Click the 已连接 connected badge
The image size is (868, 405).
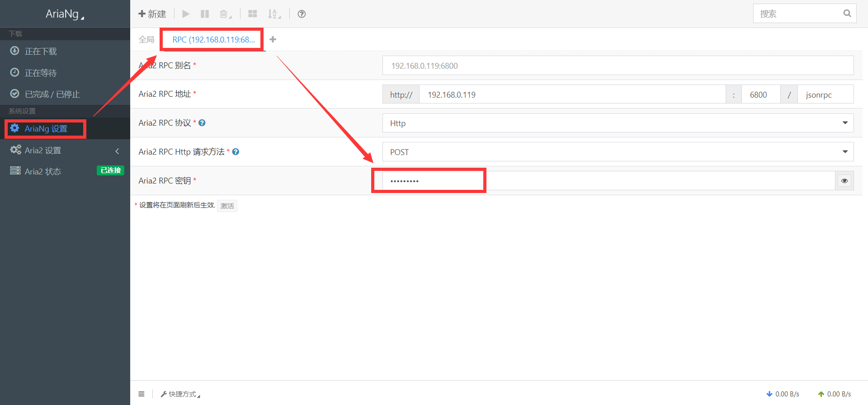(x=110, y=170)
